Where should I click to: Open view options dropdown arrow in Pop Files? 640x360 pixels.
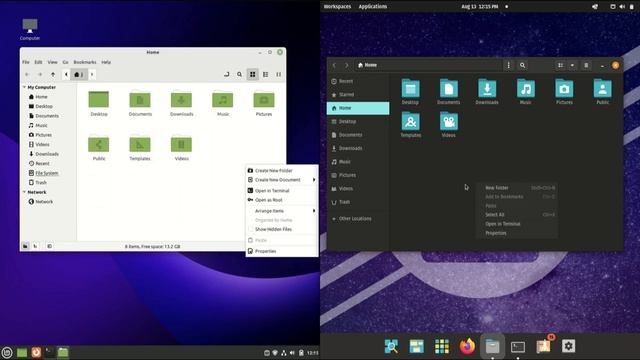coord(572,65)
